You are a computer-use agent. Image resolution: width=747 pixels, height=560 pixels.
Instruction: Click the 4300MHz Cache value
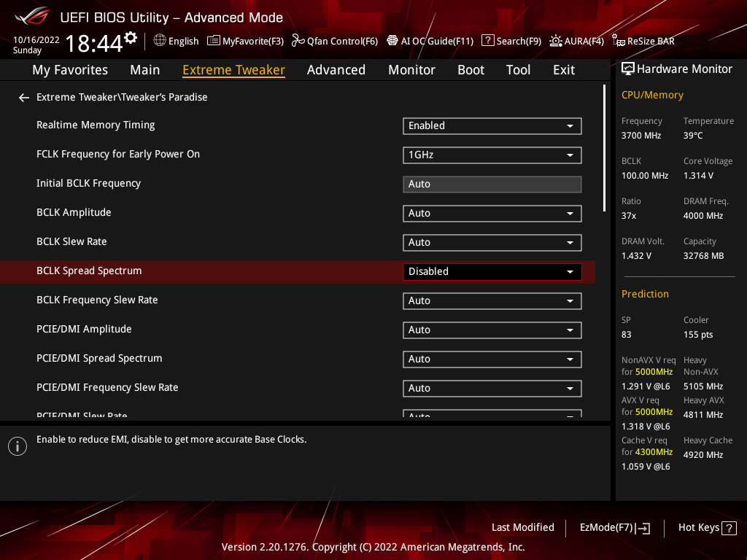coord(654,452)
